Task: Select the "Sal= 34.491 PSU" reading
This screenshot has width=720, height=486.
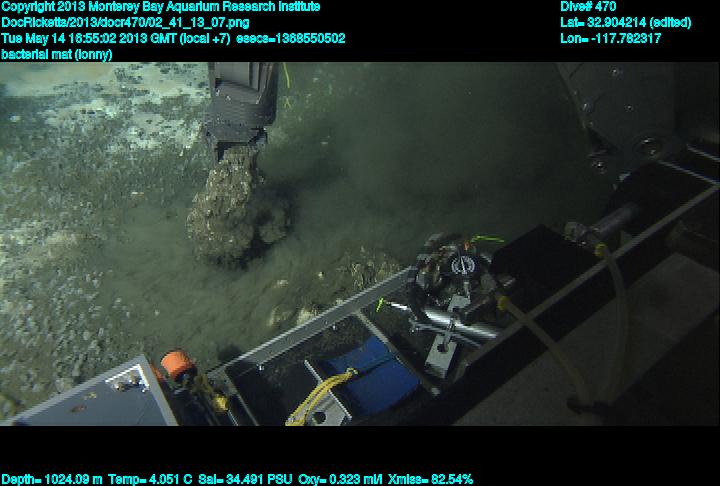Action: click(x=245, y=480)
